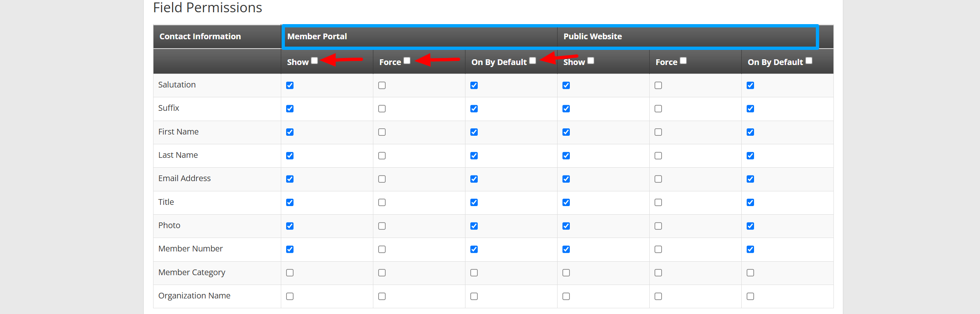
Task: Disable Photo Show in Member Portal
Action: (x=290, y=226)
